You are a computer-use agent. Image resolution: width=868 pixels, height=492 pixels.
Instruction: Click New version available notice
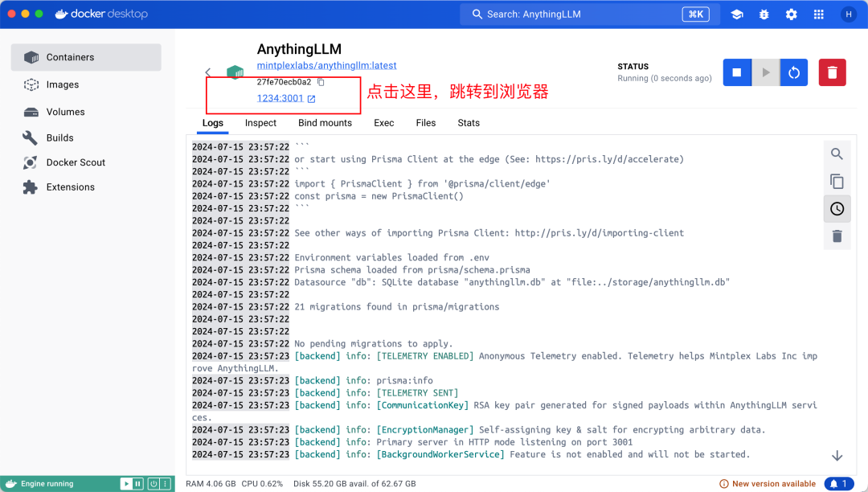(768, 484)
